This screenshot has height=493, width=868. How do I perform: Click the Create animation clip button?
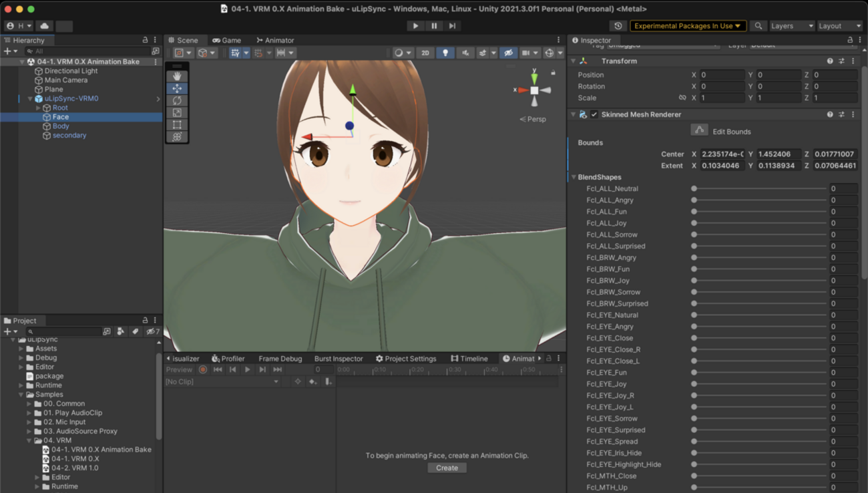click(x=447, y=468)
